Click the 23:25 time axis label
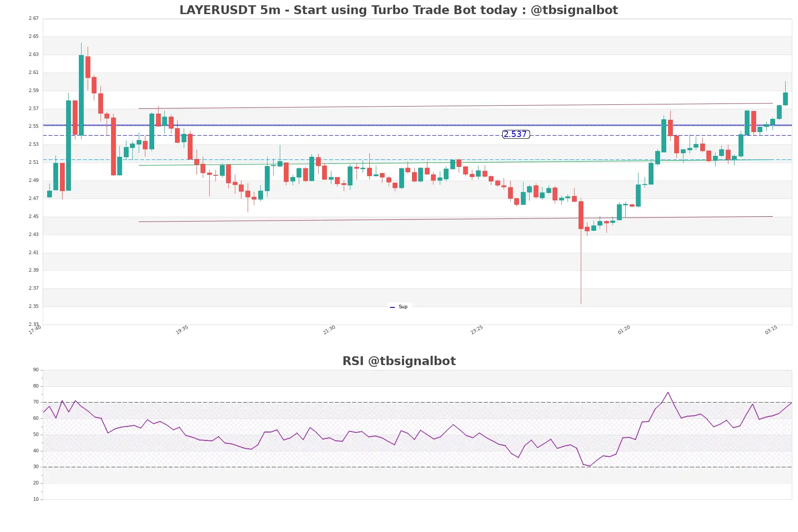Screen dimensions: 798x532 tap(477, 330)
